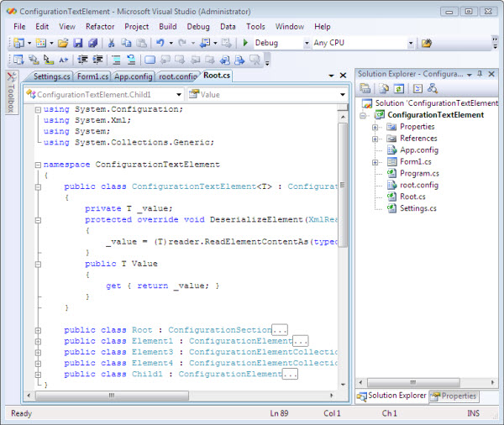Switch to the Form1.cs editor tab

click(92, 76)
